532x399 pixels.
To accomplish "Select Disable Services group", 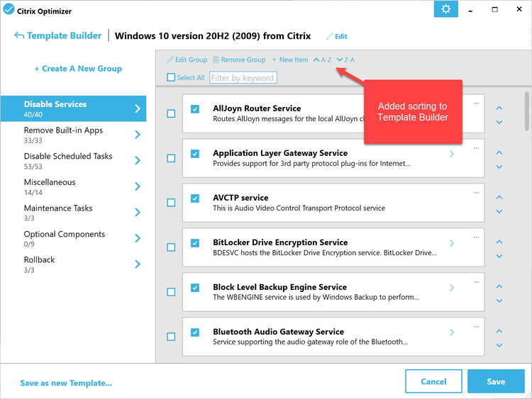I will [x=73, y=108].
